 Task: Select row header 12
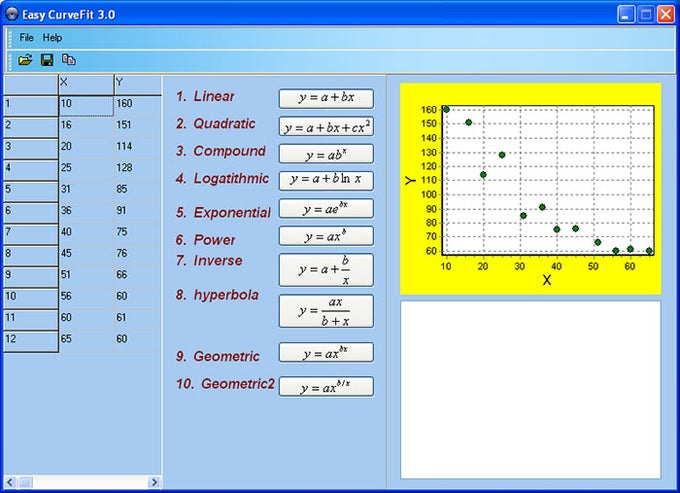pos(31,341)
